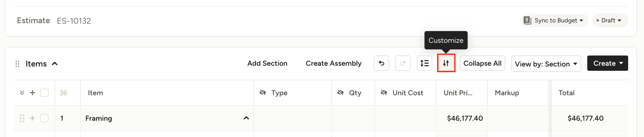Open the row height spacing icon

[424, 63]
